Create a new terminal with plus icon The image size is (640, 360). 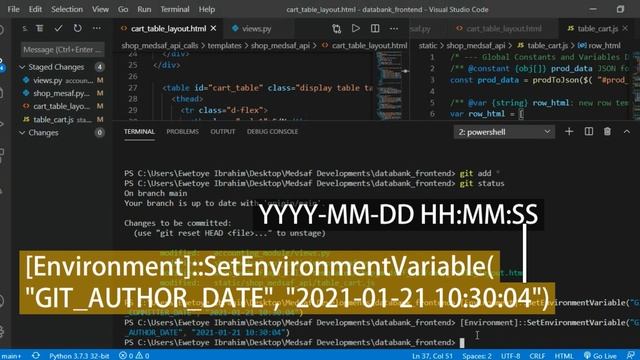pyautogui.click(x=569, y=131)
